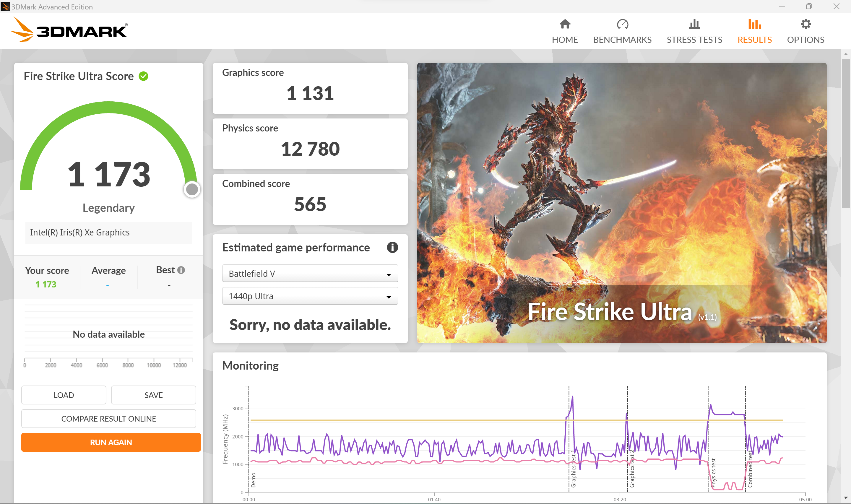Switch to the STRESS TESTS tab
Screen dimensions: 851x504
click(x=694, y=40)
